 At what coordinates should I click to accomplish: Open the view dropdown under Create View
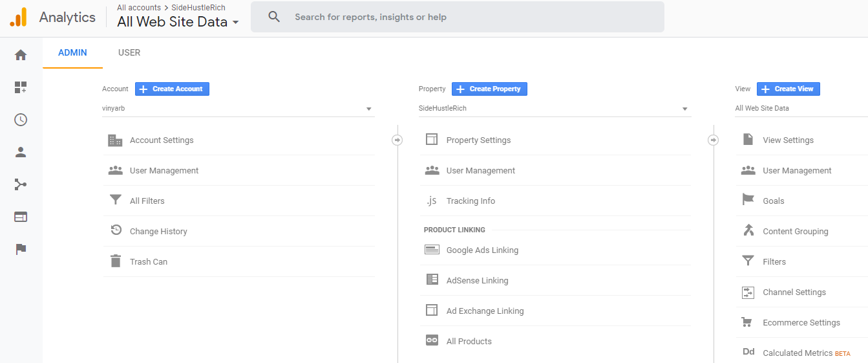coord(801,109)
